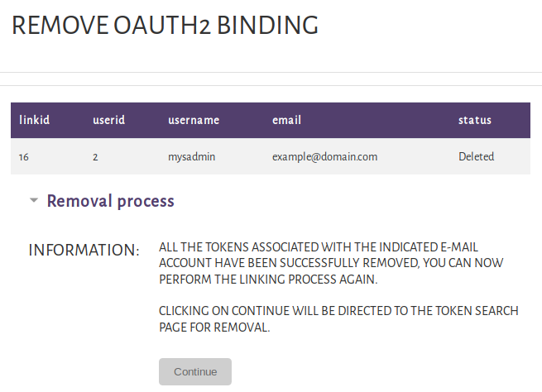Collapse the Removal process section arrow
Image resolution: width=542 pixels, height=392 pixels.
(34, 200)
